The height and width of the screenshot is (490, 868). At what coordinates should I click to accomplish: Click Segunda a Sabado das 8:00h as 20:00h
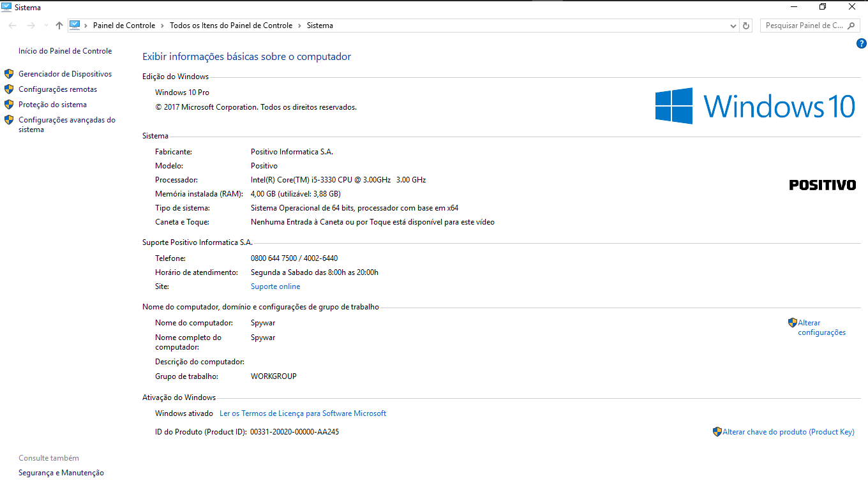click(315, 272)
